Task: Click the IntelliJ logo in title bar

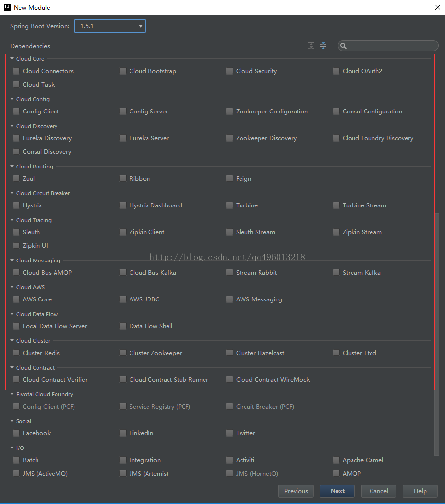Action: click(x=7, y=7)
